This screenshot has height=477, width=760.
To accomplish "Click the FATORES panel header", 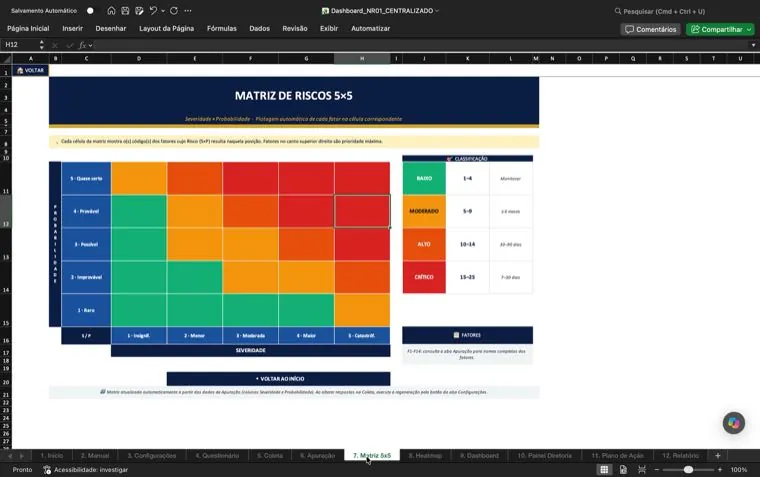I will coord(468,335).
